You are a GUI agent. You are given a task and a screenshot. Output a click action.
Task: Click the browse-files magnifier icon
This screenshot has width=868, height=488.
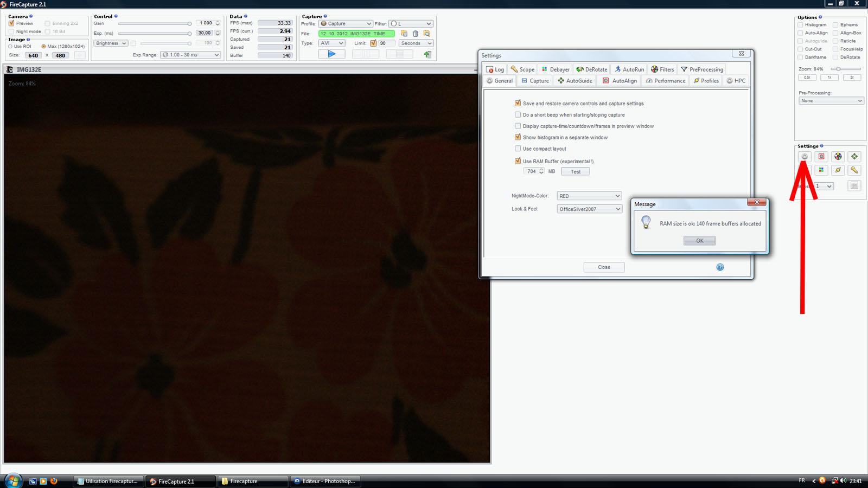coord(427,34)
